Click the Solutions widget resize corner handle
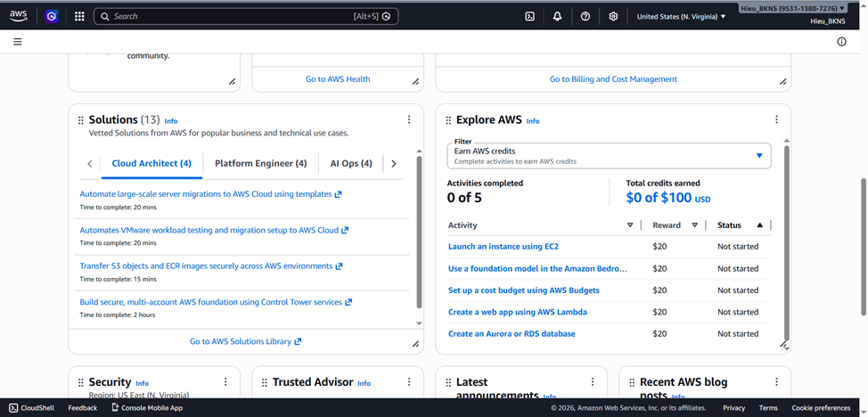Screen dimensions: 868x417 click(416, 344)
